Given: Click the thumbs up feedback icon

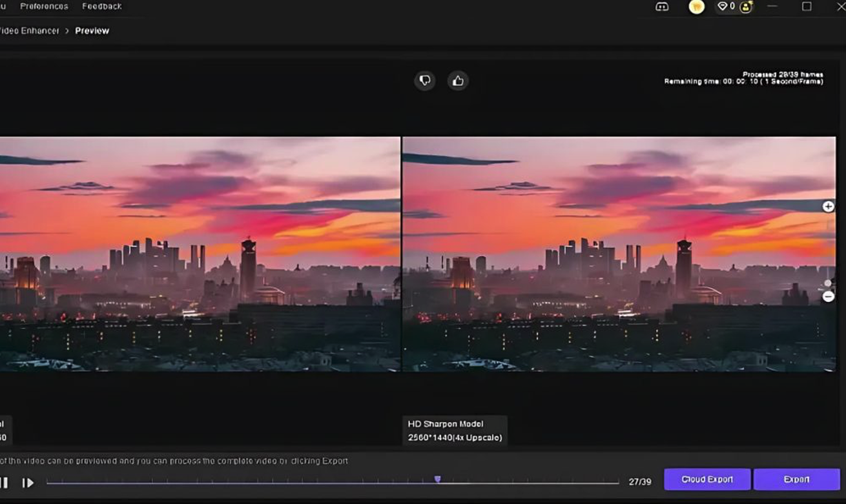Looking at the screenshot, I should tap(458, 81).
